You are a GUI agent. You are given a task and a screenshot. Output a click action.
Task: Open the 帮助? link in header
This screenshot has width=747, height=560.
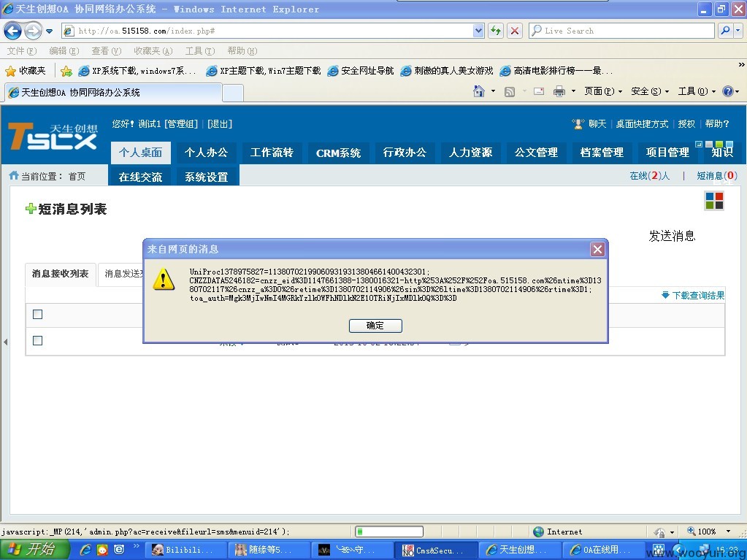(717, 124)
